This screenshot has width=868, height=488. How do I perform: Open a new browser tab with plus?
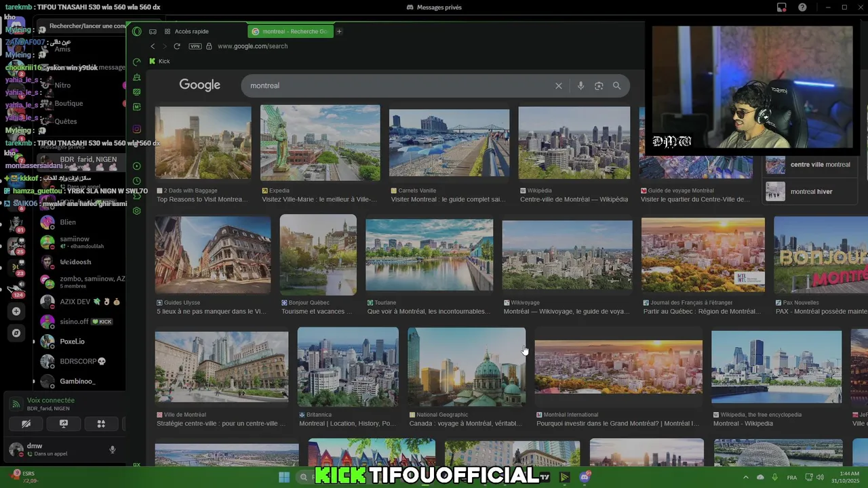tap(339, 31)
